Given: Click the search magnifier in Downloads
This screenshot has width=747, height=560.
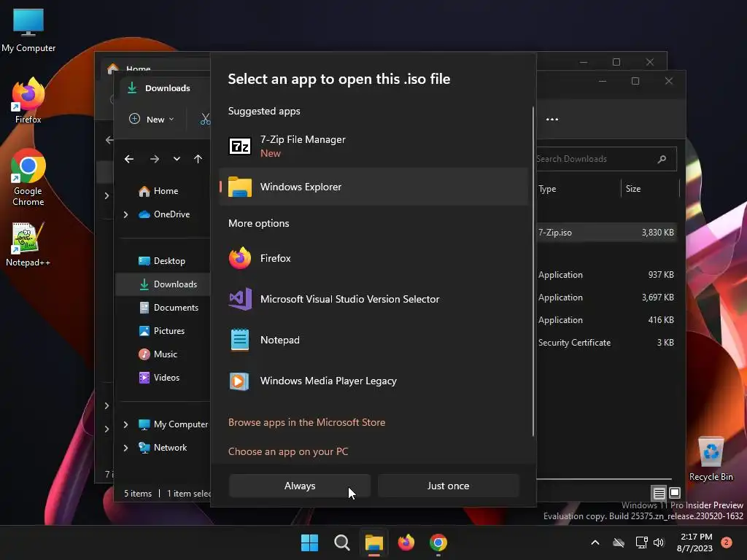Looking at the screenshot, I should (x=662, y=159).
